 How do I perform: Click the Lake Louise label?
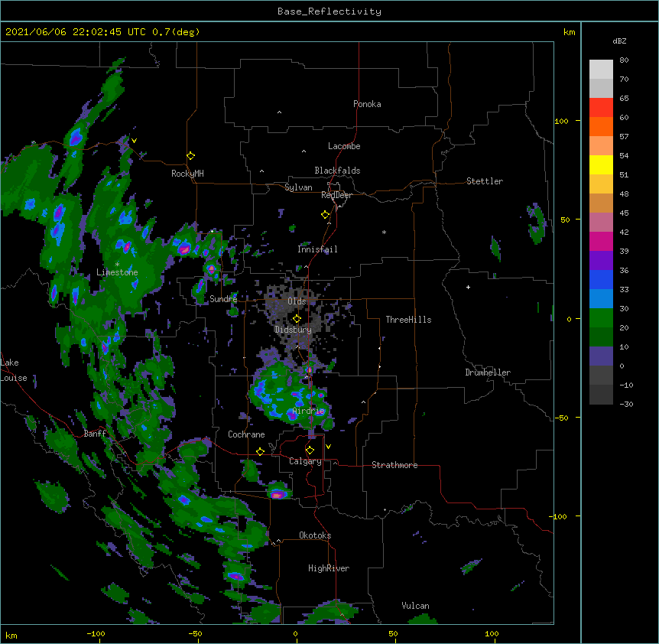[x=14, y=370]
